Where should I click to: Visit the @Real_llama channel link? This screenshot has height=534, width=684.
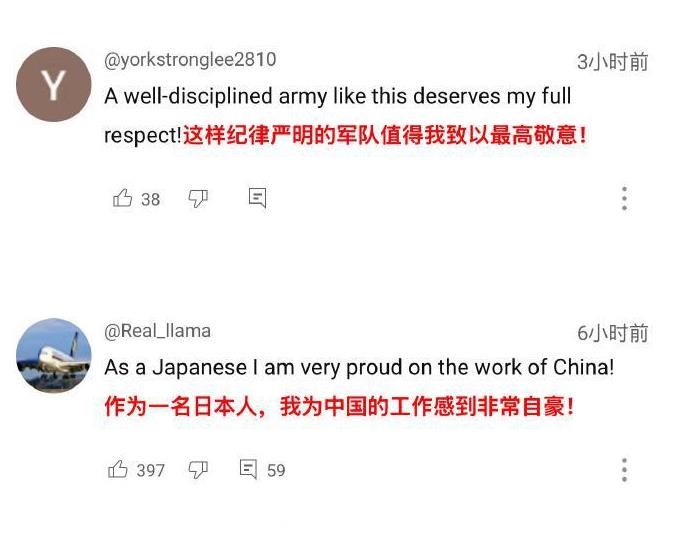click(157, 331)
